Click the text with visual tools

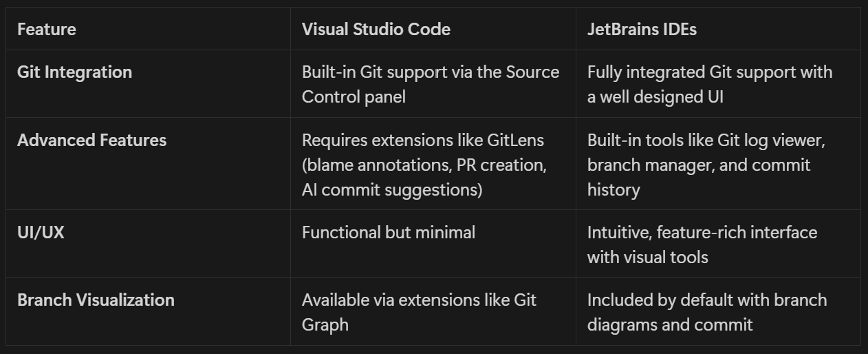pos(648,257)
